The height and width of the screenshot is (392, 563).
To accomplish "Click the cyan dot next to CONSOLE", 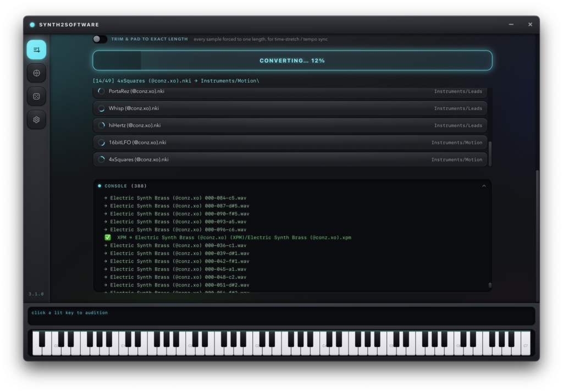I will coord(100,186).
